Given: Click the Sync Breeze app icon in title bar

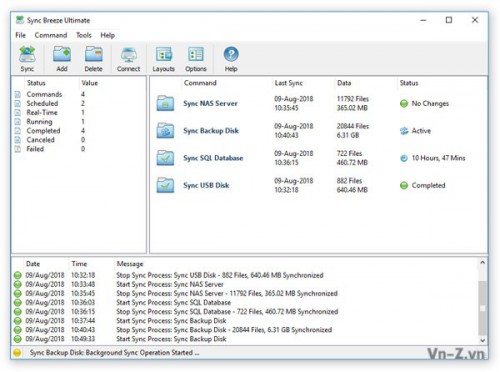Looking at the screenshot, I should [x=20, y=20].
